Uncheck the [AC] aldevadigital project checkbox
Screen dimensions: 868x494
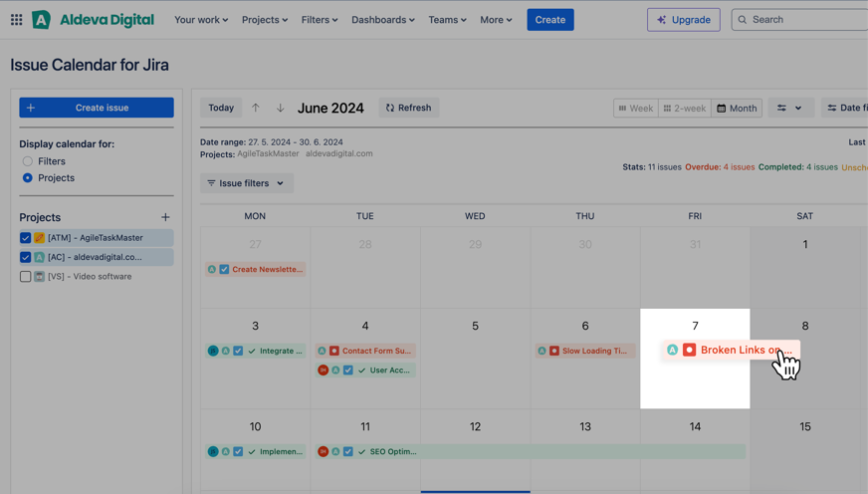[26, 257]
